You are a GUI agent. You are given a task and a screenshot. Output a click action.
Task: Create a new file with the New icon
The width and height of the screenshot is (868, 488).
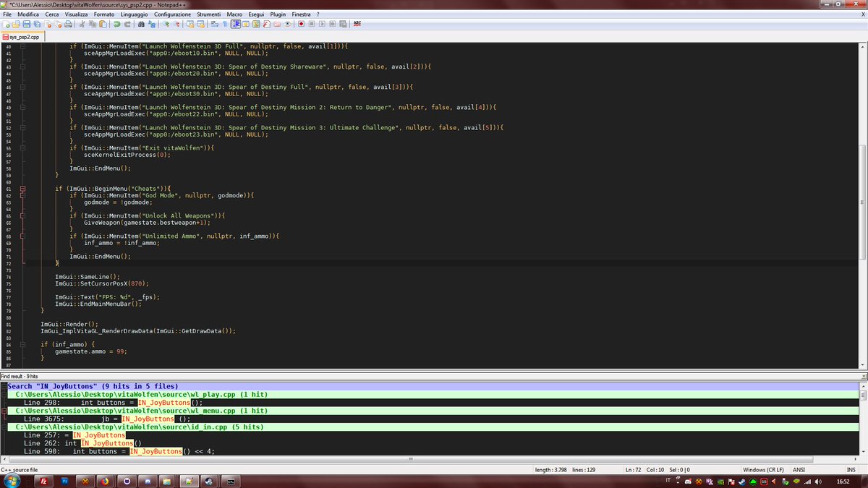tap(7, 23)
